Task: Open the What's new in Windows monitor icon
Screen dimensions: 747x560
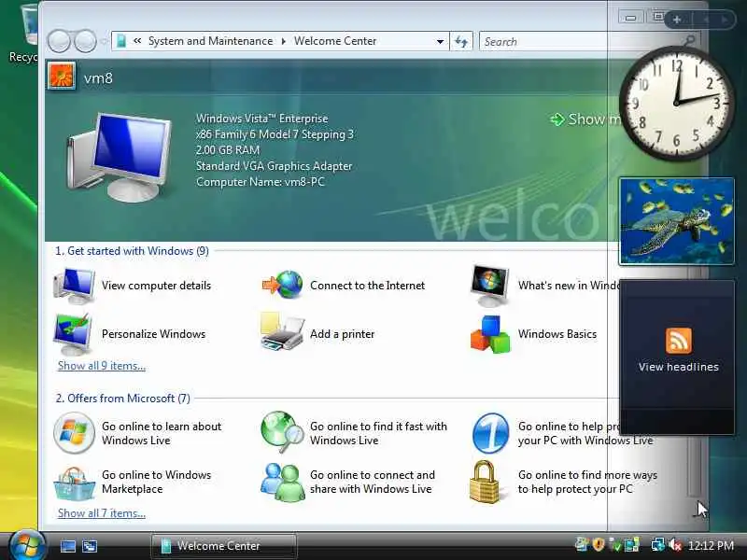Action: [x=489, y=286]
